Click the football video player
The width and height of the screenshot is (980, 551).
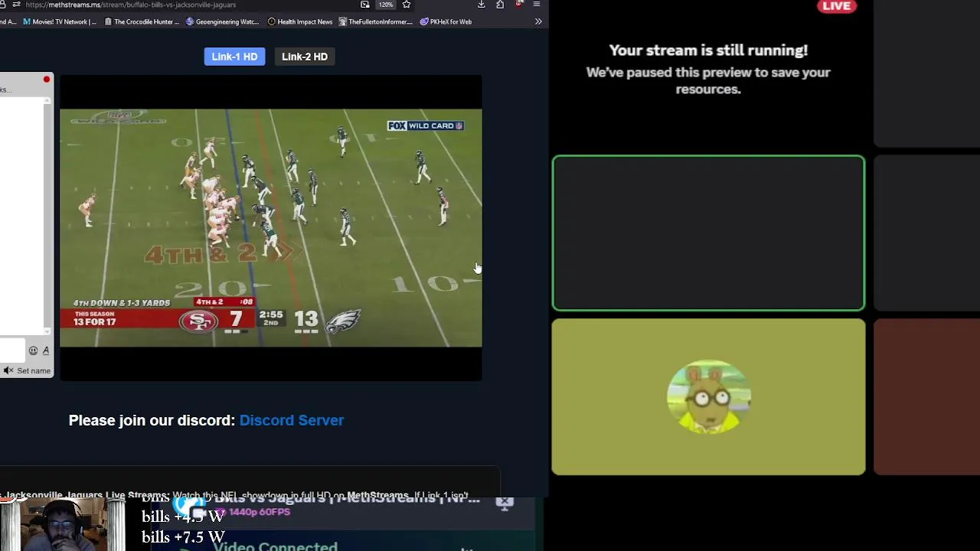point(271,228)
